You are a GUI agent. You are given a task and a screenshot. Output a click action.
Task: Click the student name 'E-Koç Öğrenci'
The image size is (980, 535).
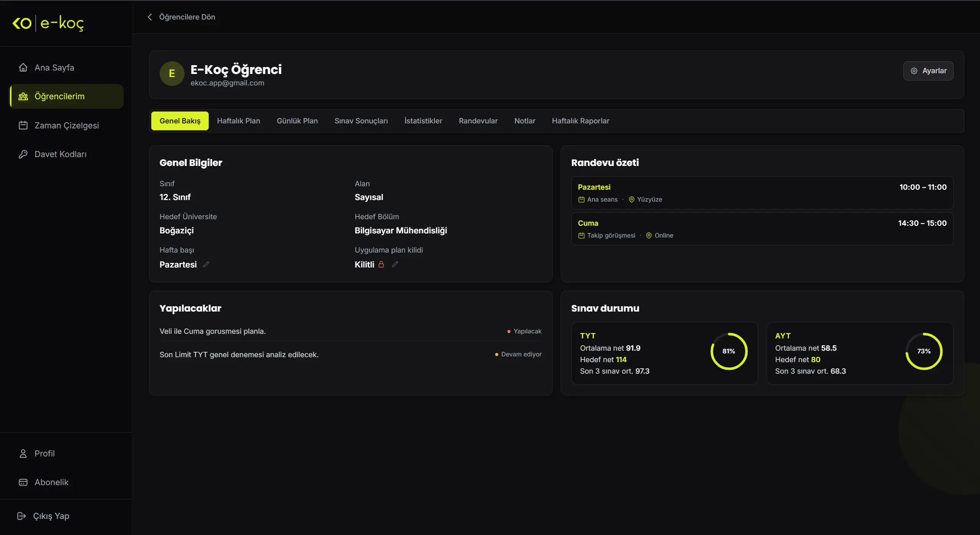pos(236,69)
